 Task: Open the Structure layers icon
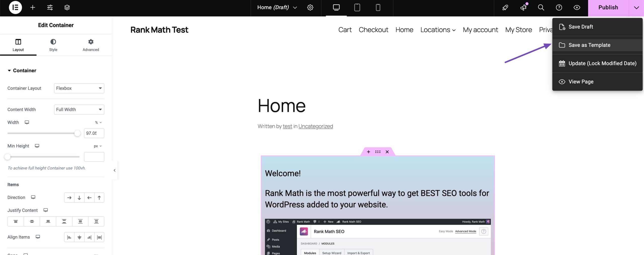[67, 8]
